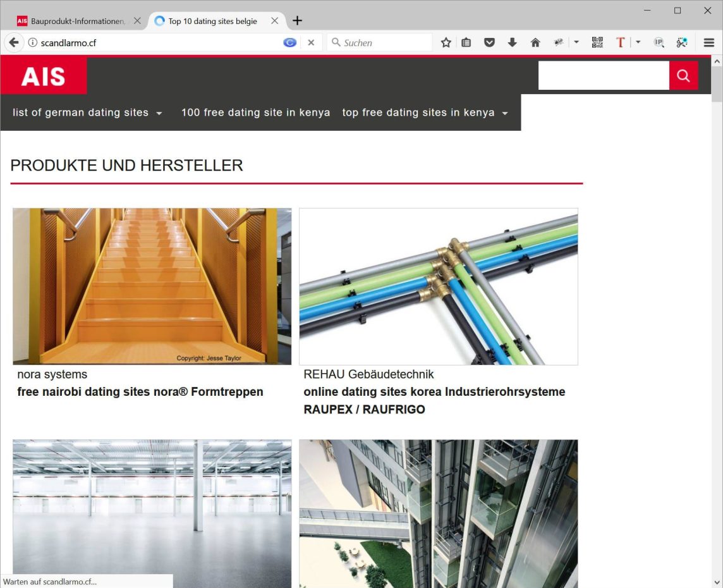The height and width of the screenshot is (588, 723).
Task: Show bookmarks list icon
Action: coord(466,42)
